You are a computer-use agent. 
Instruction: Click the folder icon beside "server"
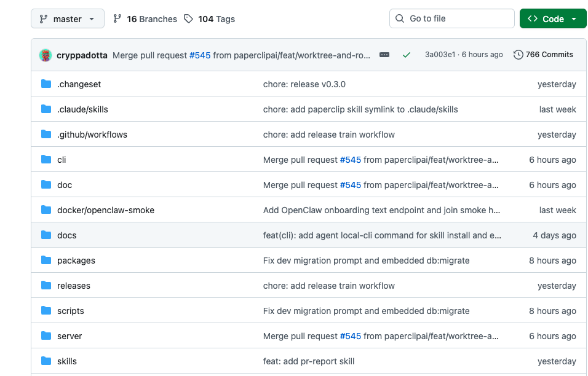tap(46, 335)
